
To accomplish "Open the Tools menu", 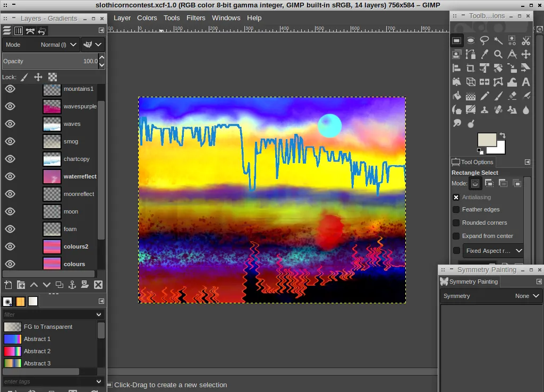I will click(x=172, y=18).
